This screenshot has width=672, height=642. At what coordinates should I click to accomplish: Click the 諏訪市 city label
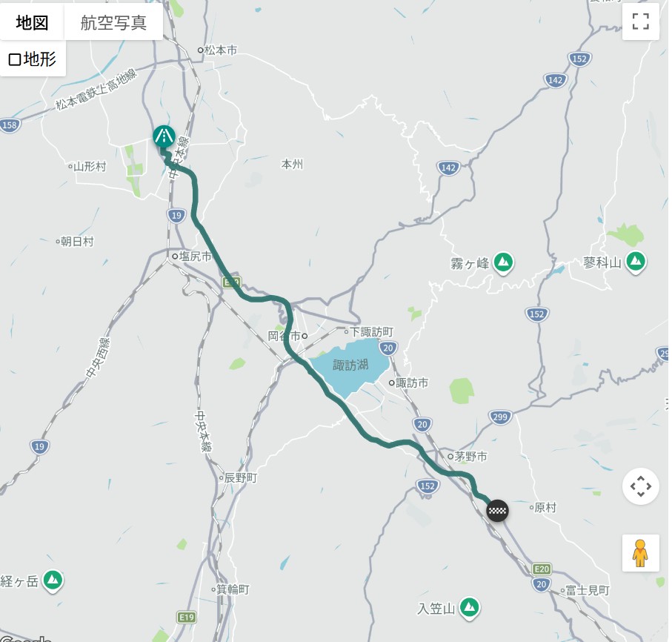411,383
